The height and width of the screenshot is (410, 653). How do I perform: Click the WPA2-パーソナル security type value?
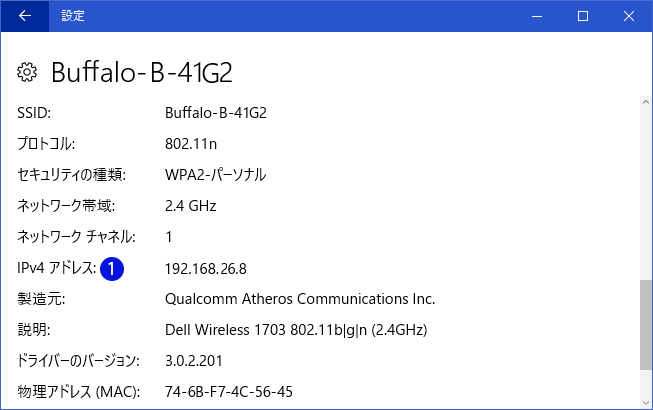pos(215,175)
